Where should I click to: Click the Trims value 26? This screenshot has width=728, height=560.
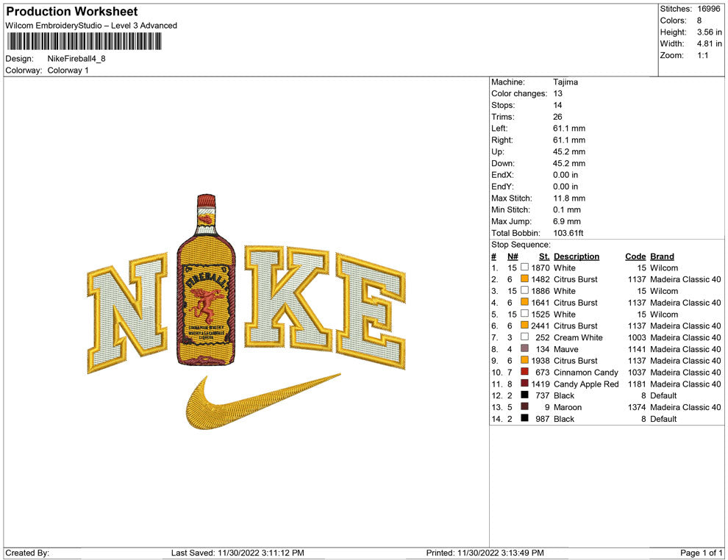coord(557,117)
